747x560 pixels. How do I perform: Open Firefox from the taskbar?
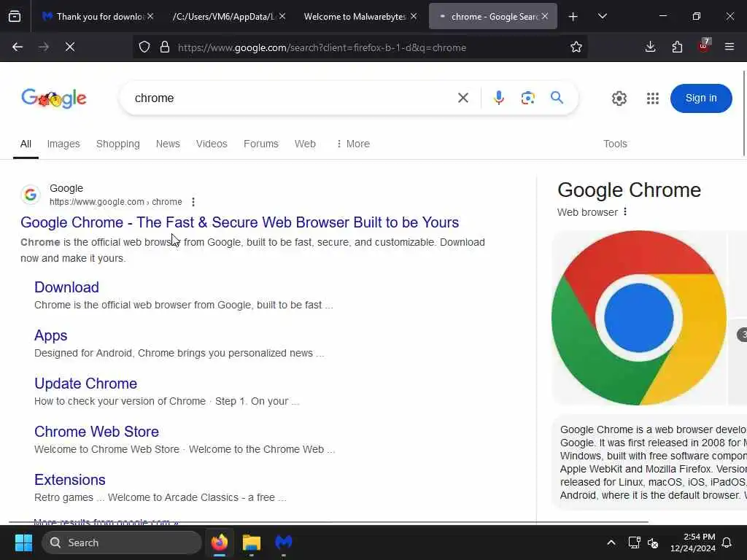coord(220,542)
